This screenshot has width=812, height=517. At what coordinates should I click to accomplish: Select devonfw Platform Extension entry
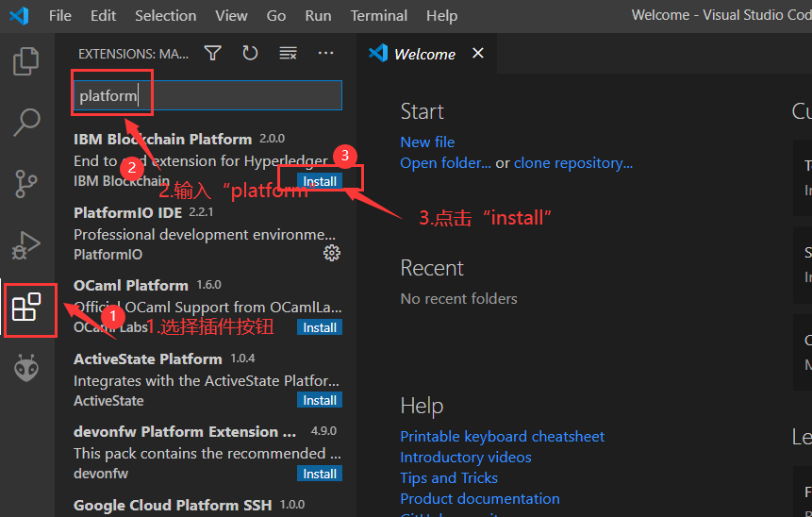coord(207,452)
